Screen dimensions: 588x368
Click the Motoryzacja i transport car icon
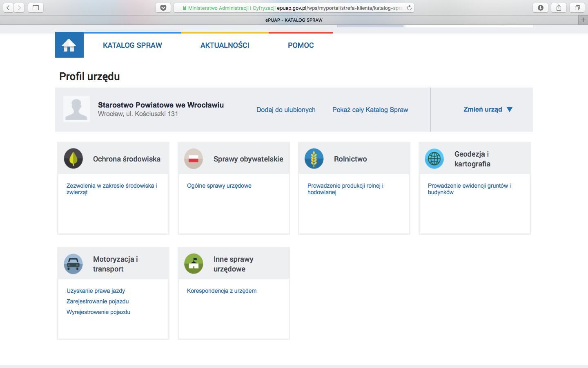pyautogui.click(x=73, y=264)
